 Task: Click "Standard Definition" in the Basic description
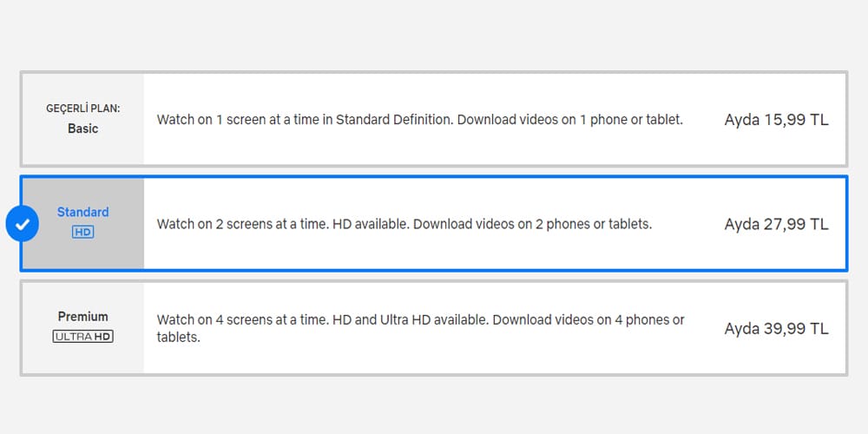[x=394, y=120]
